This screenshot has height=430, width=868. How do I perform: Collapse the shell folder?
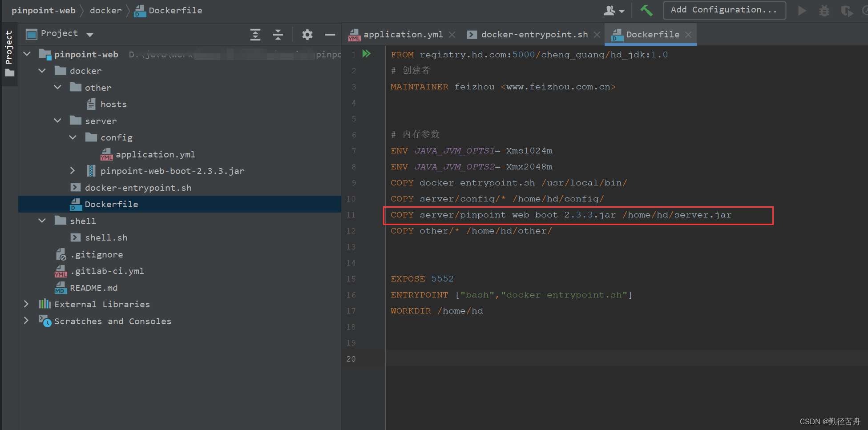42,221
